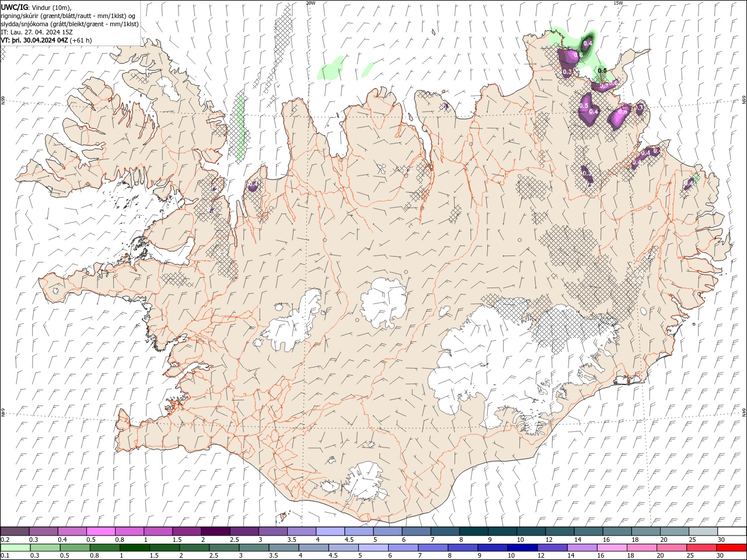
Task: Select the dark green rain swatch labeled 1
Action: (x=134, y=548)
